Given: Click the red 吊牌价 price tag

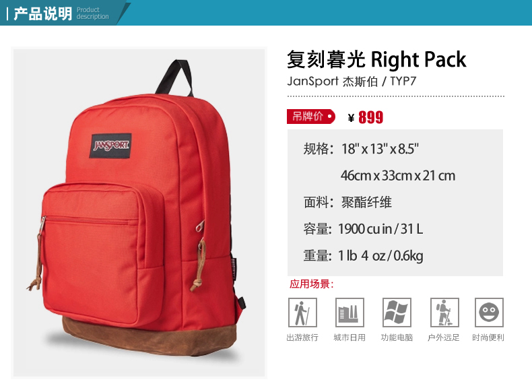Looking at the screenshot, I should (x=311, y=117).
